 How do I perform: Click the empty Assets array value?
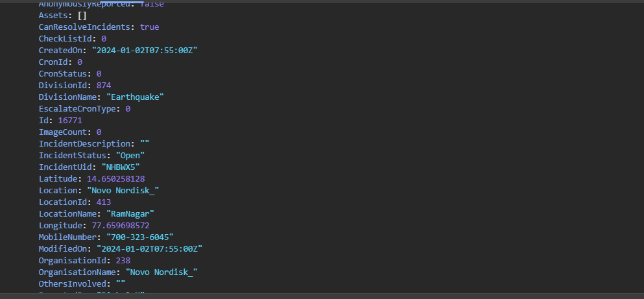pos(82,15)
